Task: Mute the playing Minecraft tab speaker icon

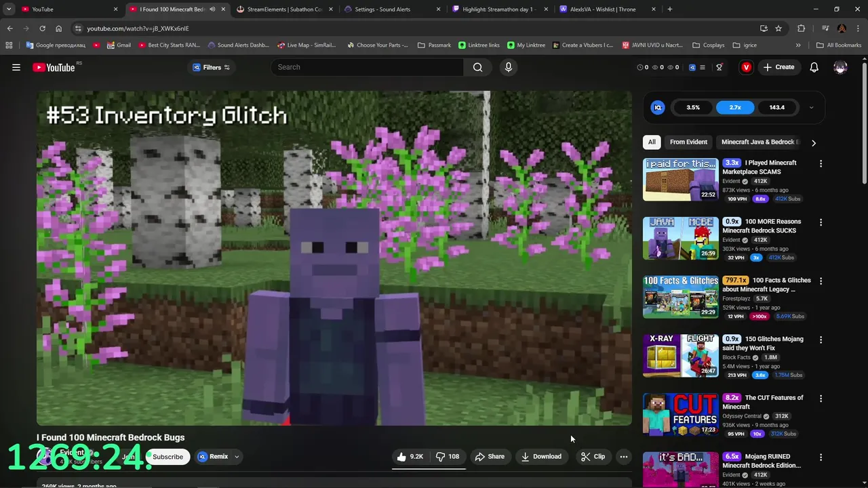Action: 212,9
